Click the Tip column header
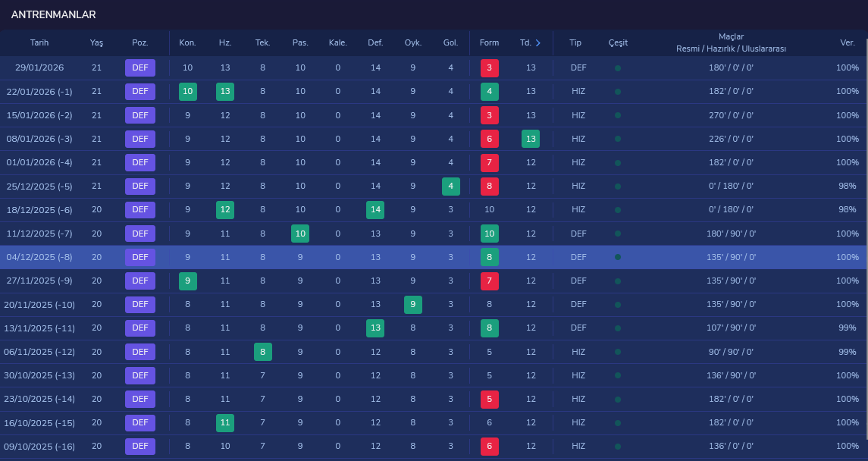This screenshot has width=868, height=461. click(575, 42)
